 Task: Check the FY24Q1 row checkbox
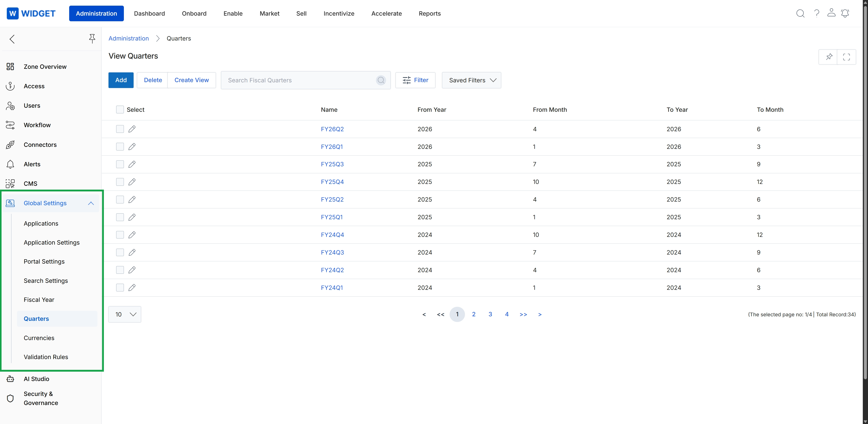pos(120,288)
